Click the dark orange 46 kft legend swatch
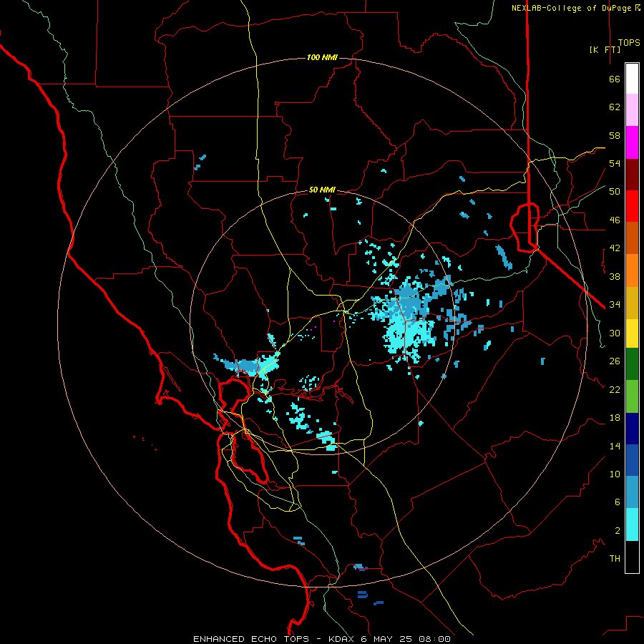This screenshot has height=644, width=644. [x=632, y=238]
